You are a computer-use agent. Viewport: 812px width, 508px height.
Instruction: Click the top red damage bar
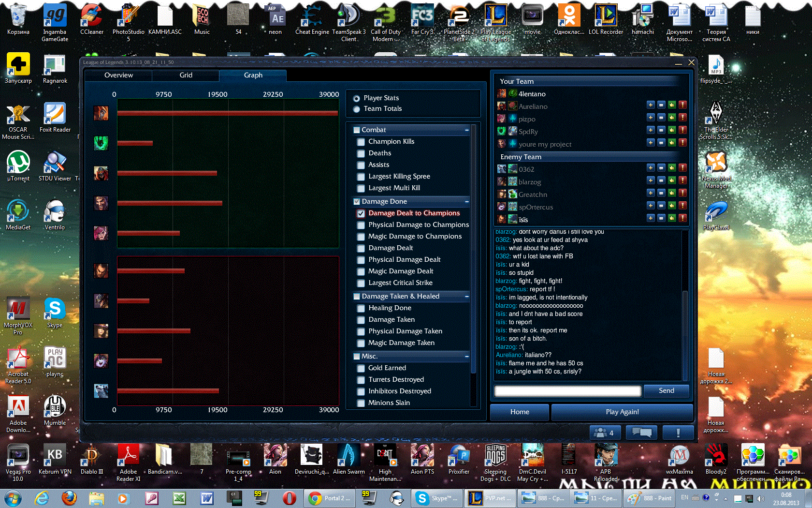click(228, 113)
